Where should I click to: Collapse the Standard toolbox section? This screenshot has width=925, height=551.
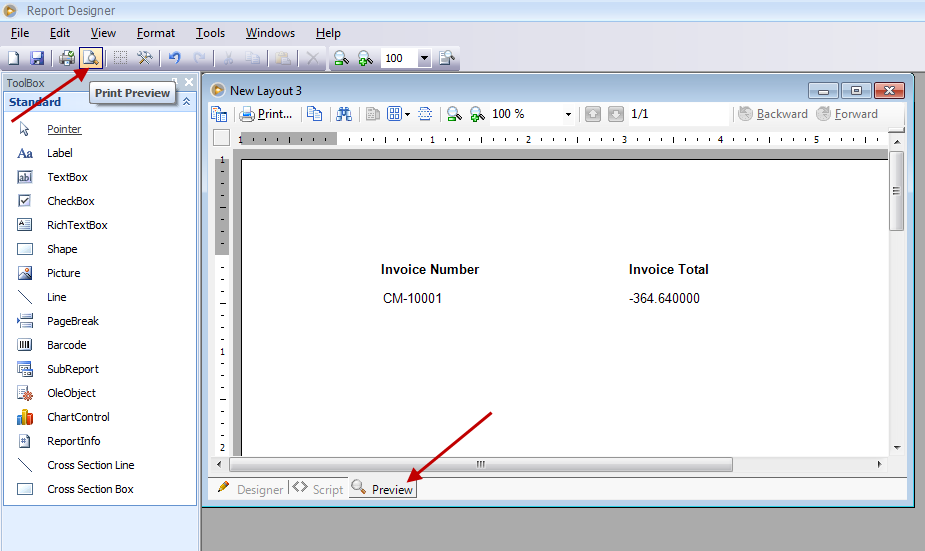tap(185, 102)
